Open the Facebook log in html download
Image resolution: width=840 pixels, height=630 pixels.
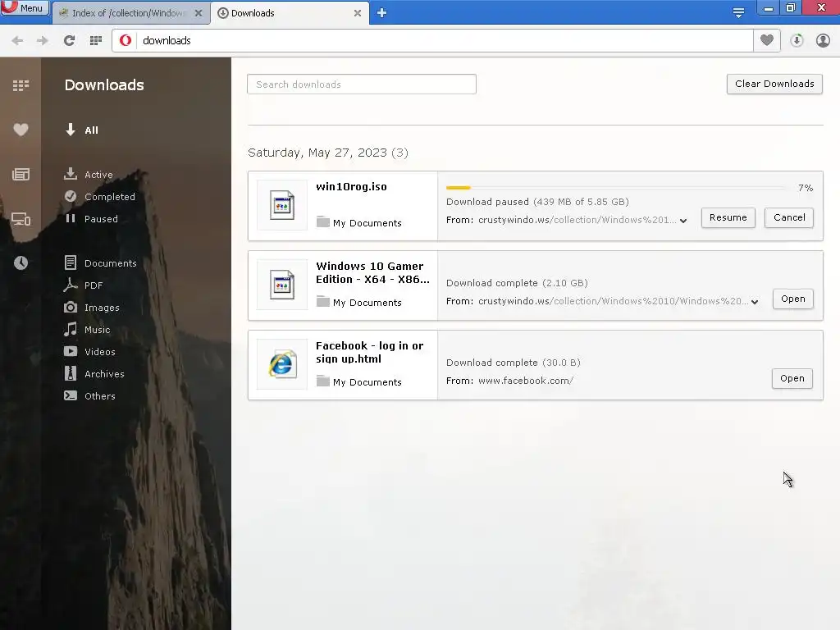click(x=792, y=378)
